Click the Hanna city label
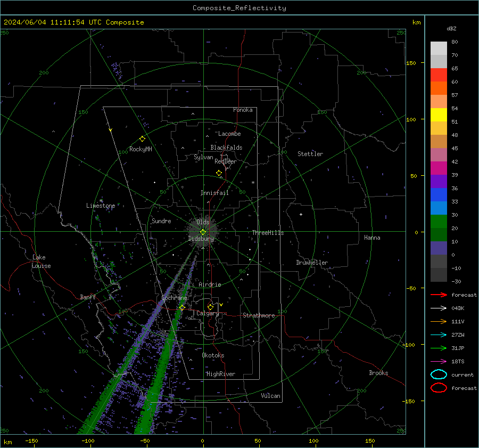 (x=372, y=238)
